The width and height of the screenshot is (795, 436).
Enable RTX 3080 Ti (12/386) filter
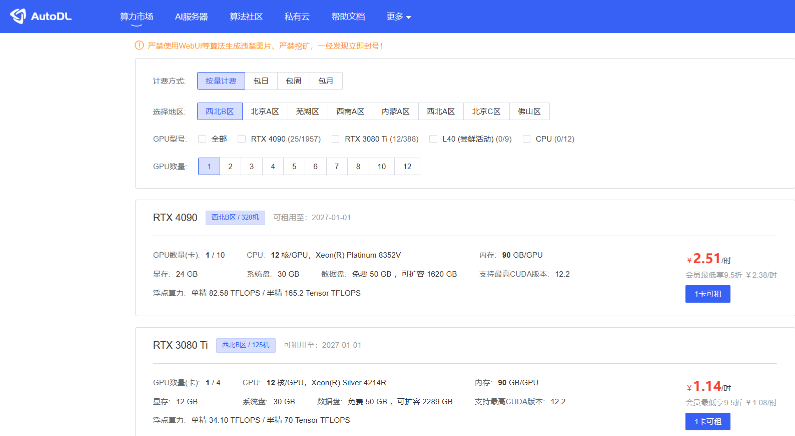click(335, 139)
